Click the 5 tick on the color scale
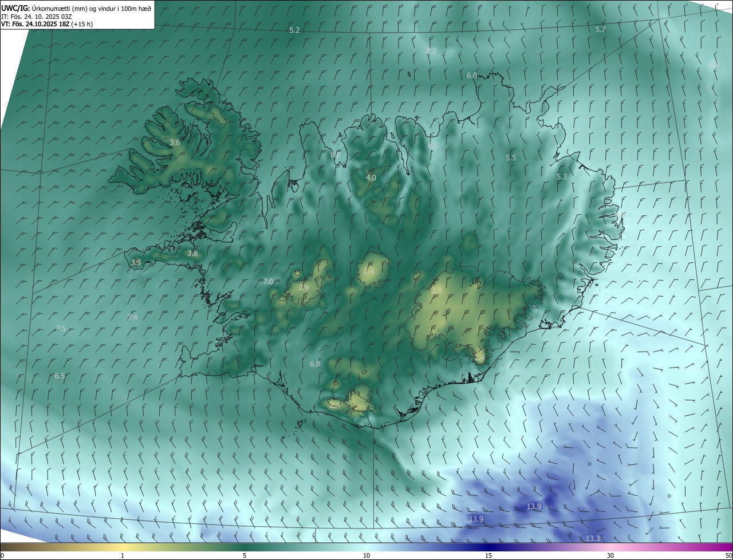 245,555
